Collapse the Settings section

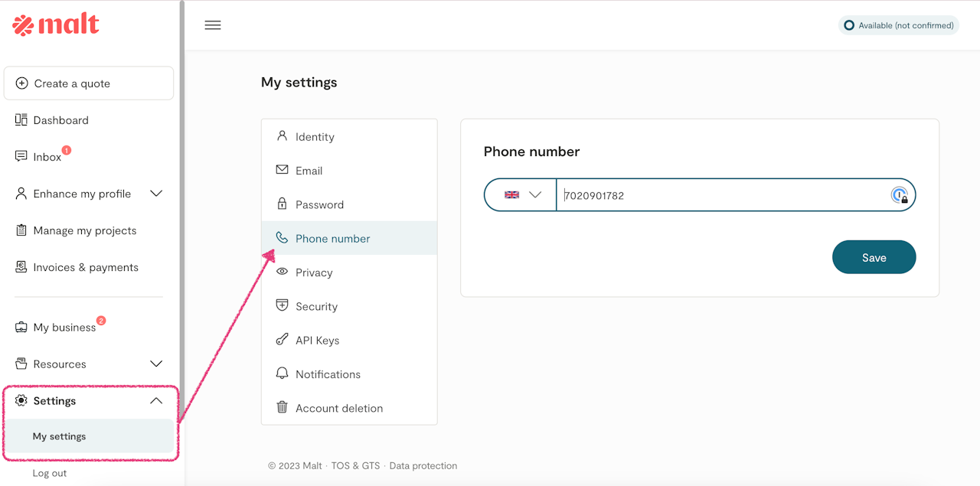point(156,401)
